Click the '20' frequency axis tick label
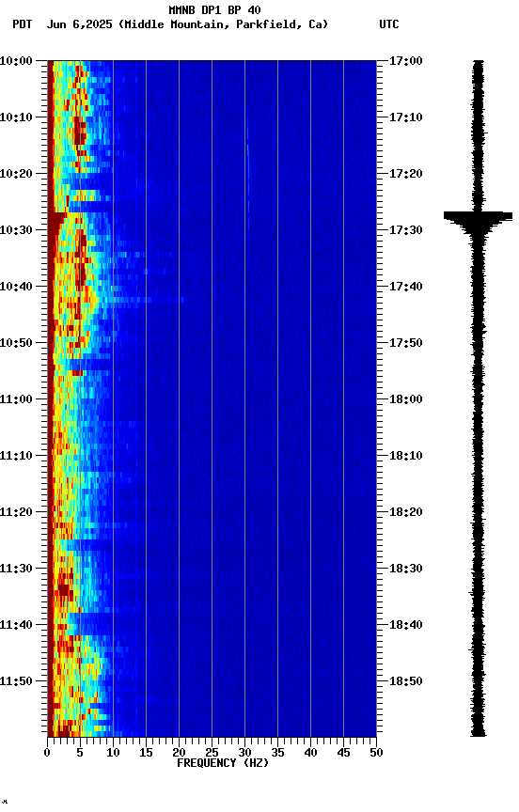Image resolution: width=519 pixels, height=812 pixels. coord(179,753)
